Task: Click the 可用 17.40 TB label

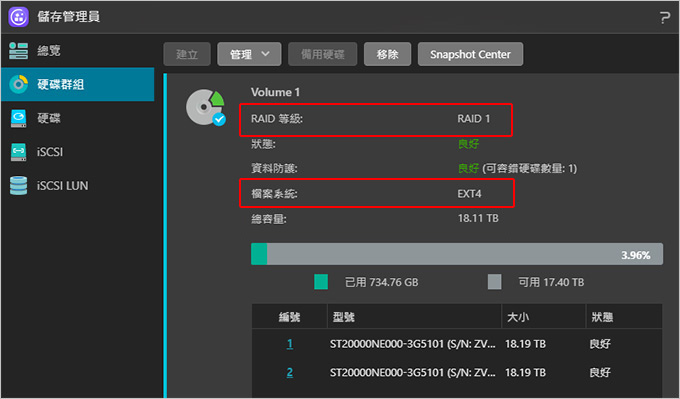Action: pos(551,282)
